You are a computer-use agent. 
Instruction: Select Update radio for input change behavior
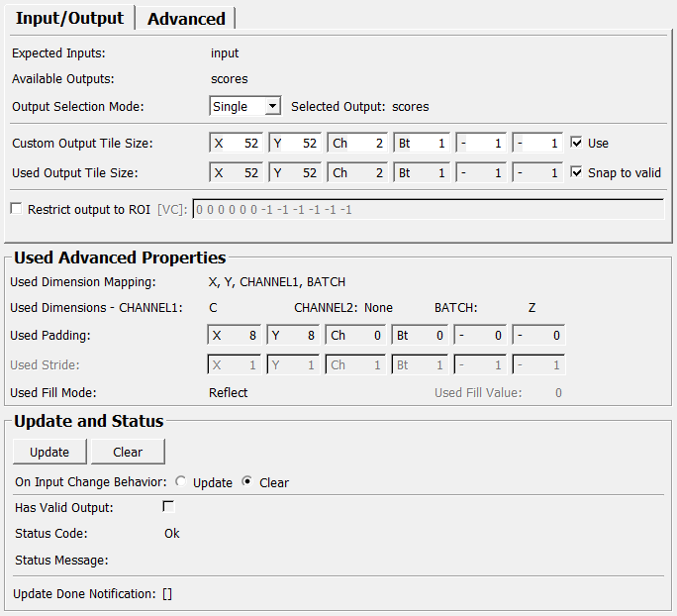180,482
